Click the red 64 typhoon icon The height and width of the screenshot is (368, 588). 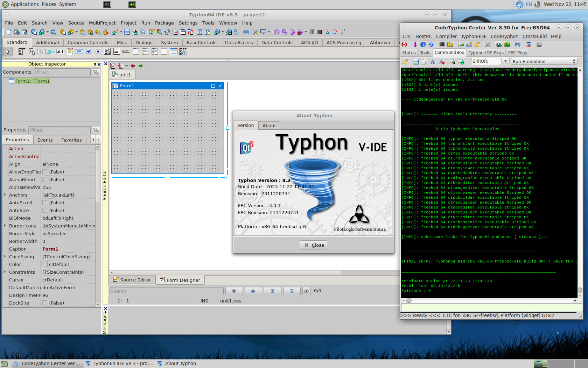(x=528, y=45)
